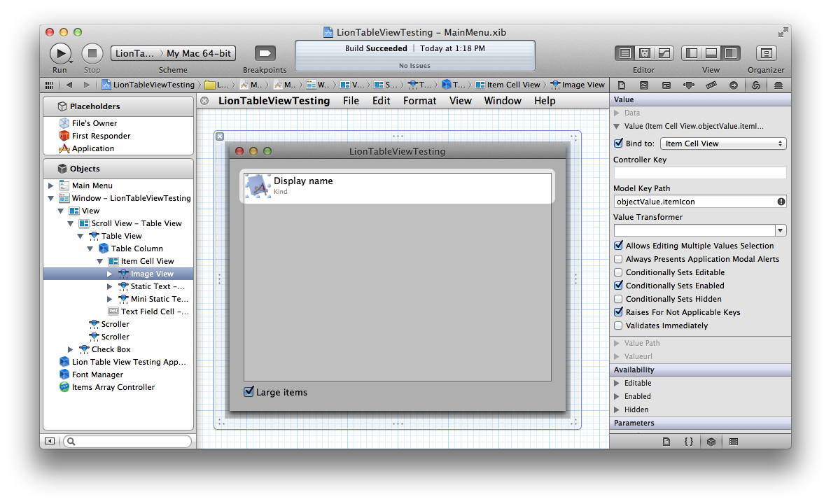This screenshot has height=504, width=831.
Task: Select LionTableViewTesting project in the jump bar
Action: 148,85
